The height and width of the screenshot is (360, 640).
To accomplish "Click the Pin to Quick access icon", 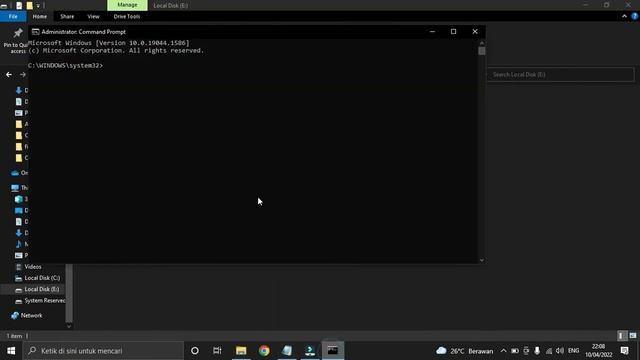I will pyautogui.click(x=18, y=33).
